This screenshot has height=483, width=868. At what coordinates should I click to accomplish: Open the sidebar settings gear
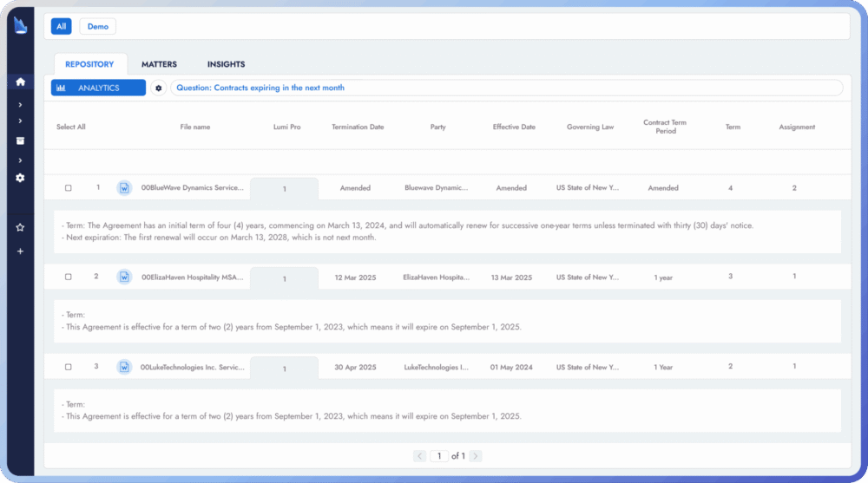[x=21, y=178]
